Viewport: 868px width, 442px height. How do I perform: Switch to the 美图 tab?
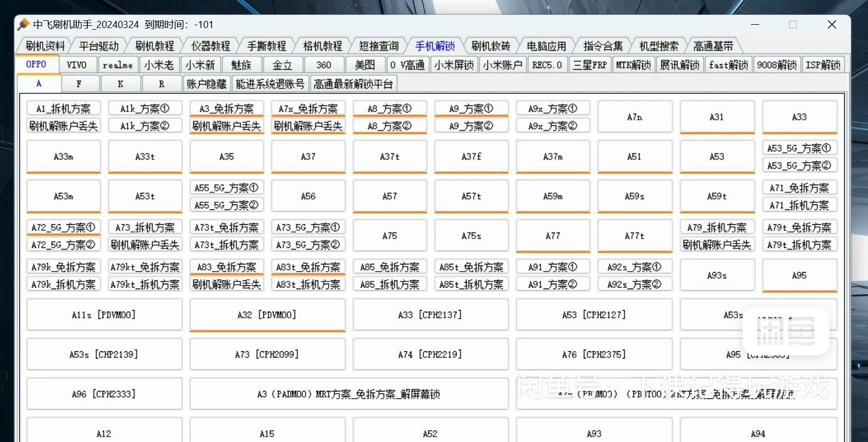point(365,65)
